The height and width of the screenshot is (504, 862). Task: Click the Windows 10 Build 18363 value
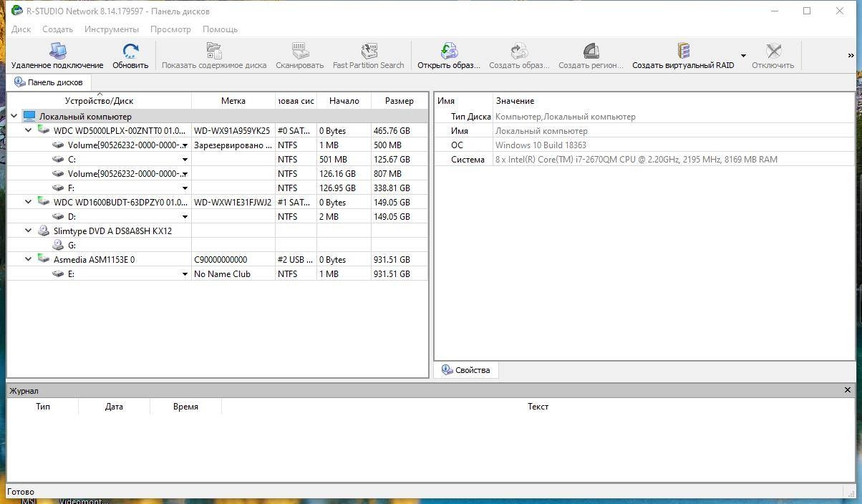click(x=541, y=145)
